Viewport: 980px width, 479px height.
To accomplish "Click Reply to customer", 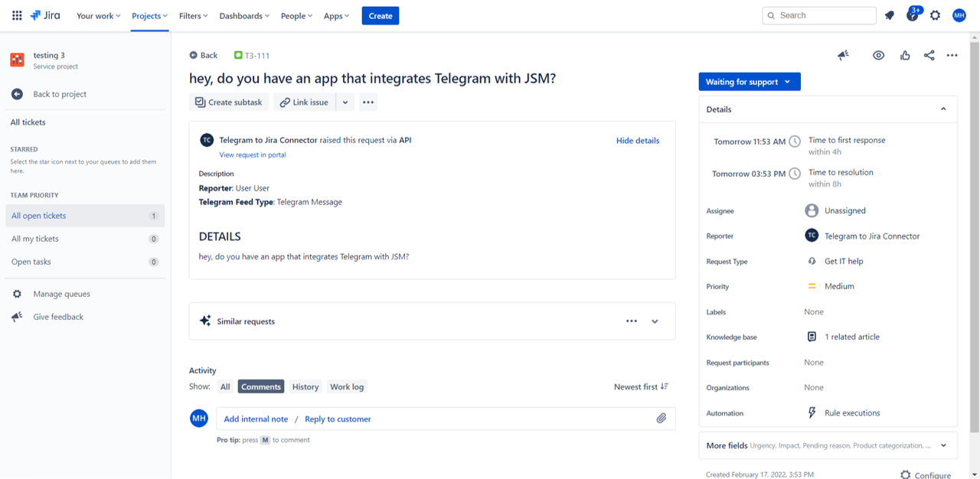I will (338, 419).
